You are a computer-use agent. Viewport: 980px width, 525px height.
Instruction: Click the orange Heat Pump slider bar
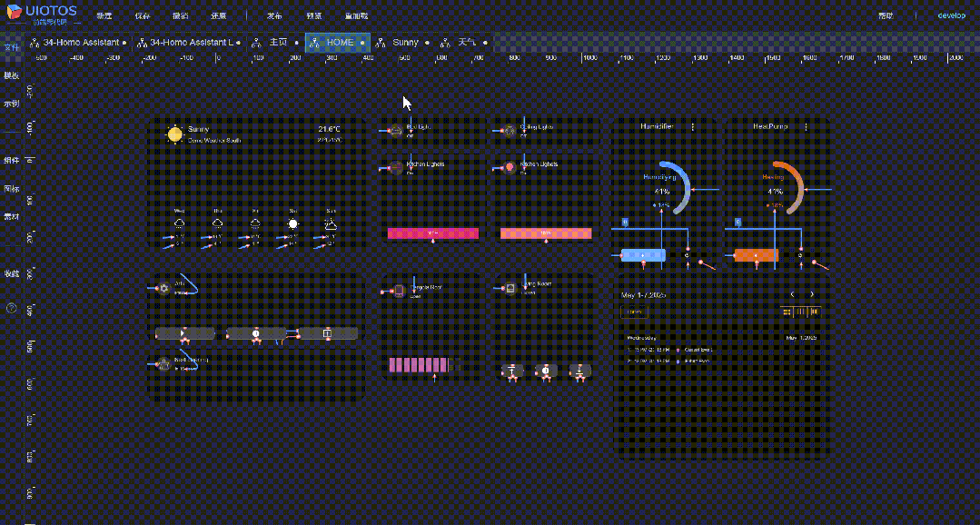(757, 255)
